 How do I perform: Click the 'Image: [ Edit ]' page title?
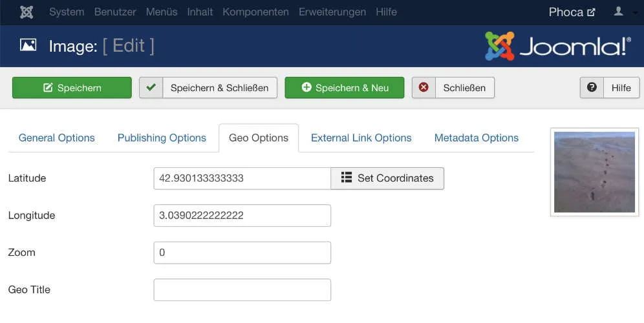102,46
